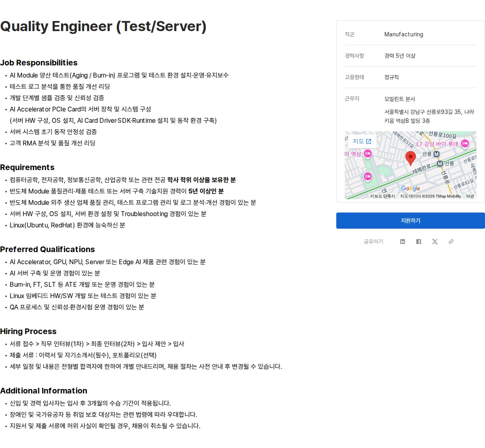Click the 이 역삼 hotel marker
Viewport: 485px width, 448px height.
coord(367,154)
